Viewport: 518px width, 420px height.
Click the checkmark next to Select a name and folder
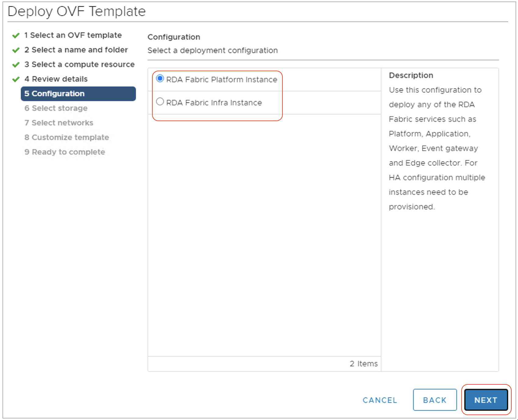click(x=15, y=50)
